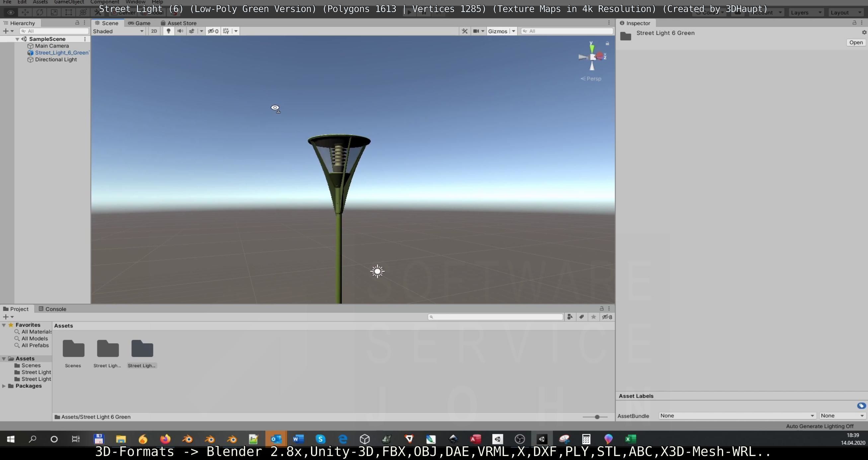
Task: Open Hierarchy panel options menu
Action: pyautogui.click(x=85, y=23)
